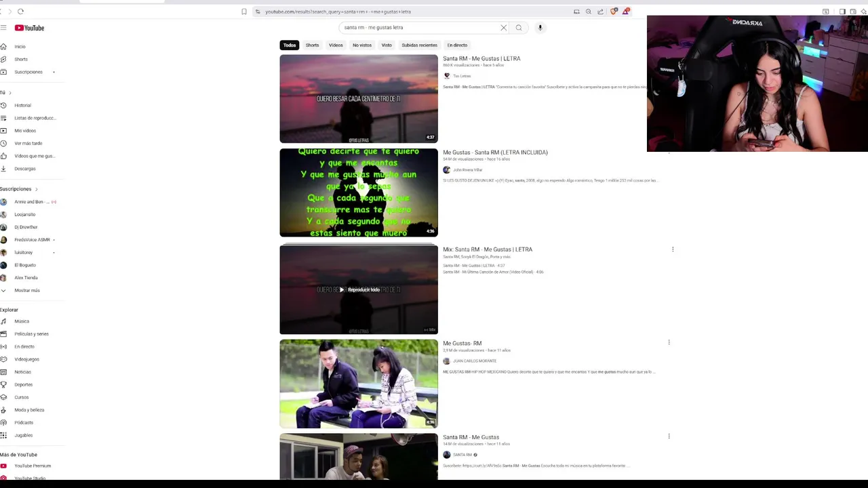Select the Visto filter chip

point(387,45)
